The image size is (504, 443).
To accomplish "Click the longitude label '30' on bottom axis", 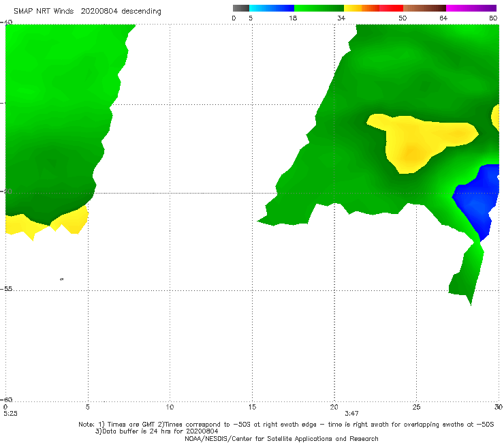I will 499,408.
